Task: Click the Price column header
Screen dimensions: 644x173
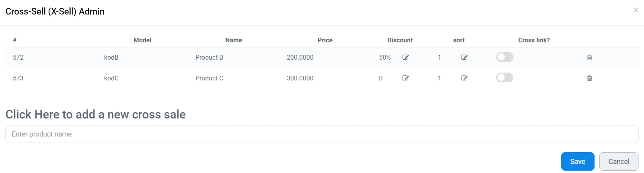Action: click(x=325, y=40)
